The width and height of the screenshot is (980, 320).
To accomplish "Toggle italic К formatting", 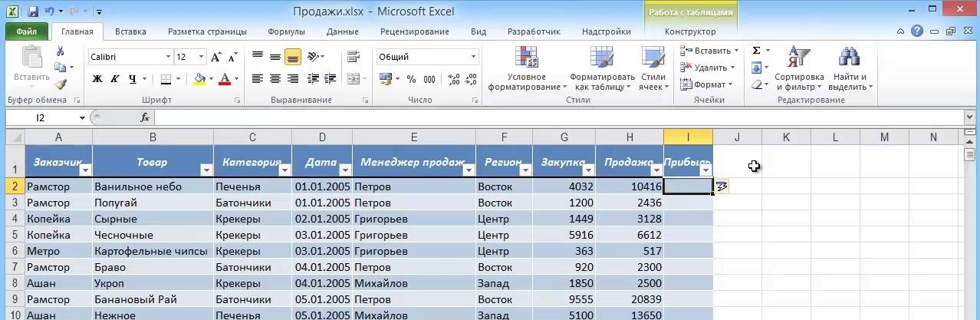I will coord(115,78).
